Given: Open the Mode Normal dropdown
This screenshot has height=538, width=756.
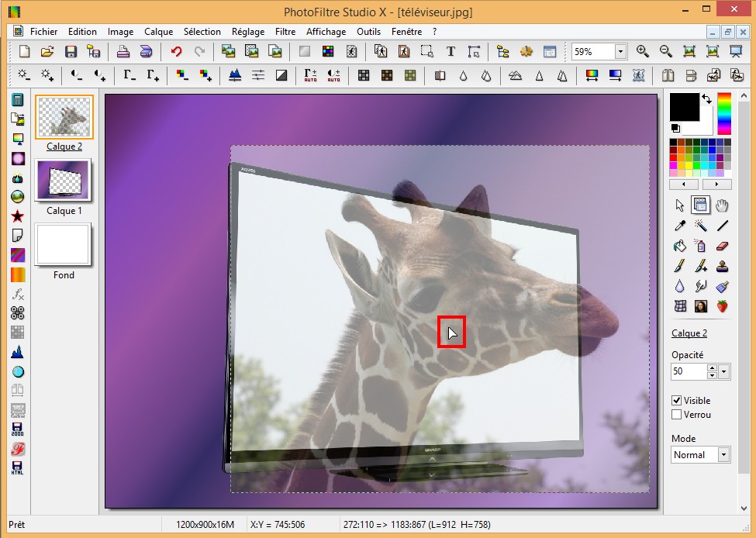Looking at the screenshot, I should 723,454.
